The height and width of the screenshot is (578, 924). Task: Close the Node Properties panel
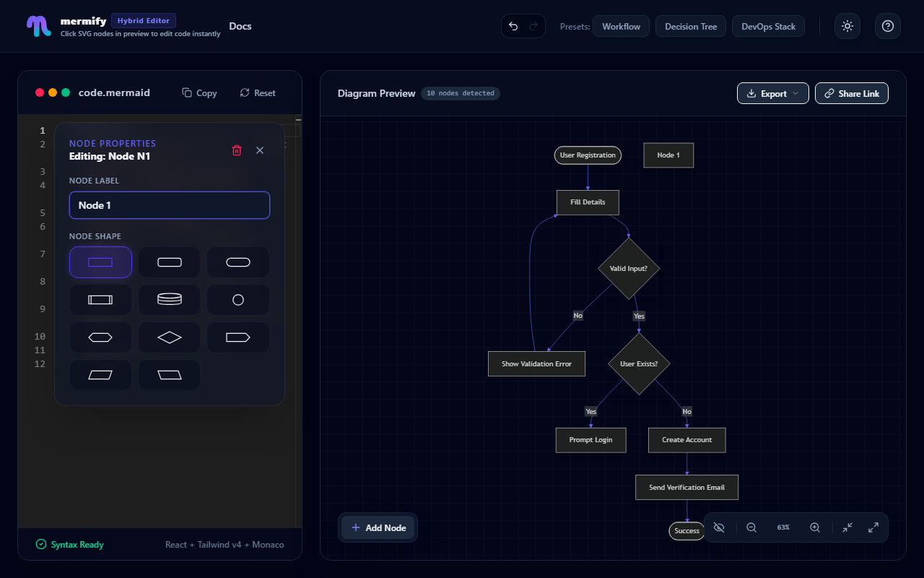(x=260, y=150)
